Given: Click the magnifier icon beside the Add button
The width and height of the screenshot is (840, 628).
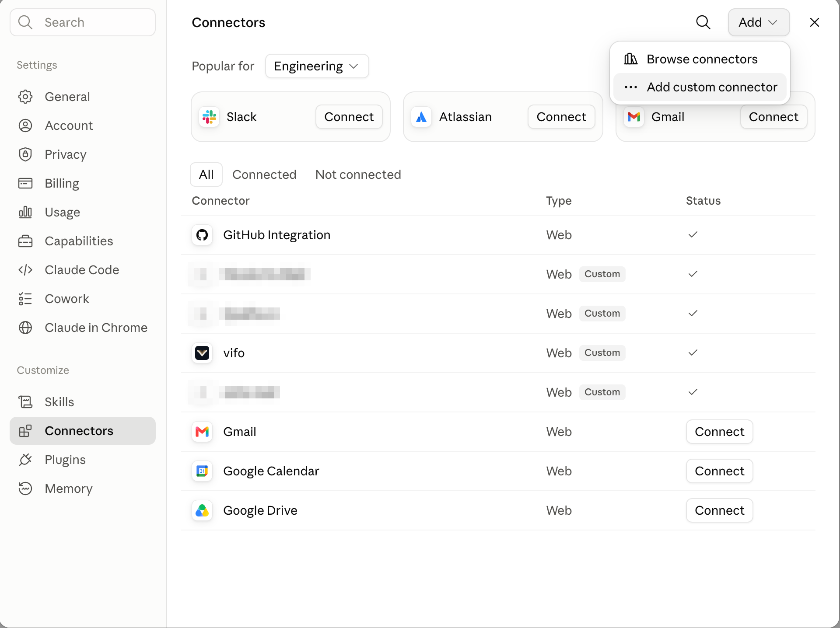Looking at the screenshot, I should [703, 22].
